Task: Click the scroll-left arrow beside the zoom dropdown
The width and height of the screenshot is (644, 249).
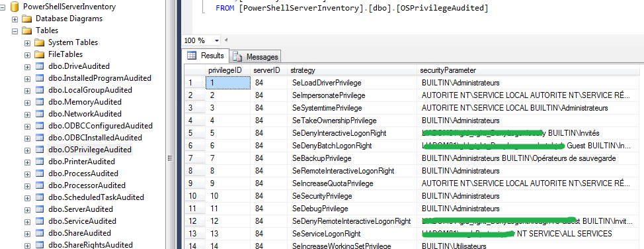Action: pyautogui.click(x=226, y=40)
